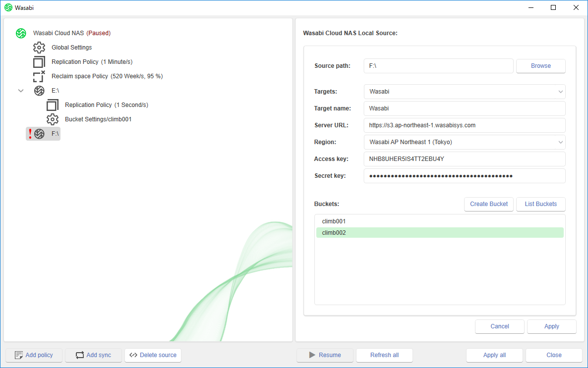This screenshot has width=588, height=368.
Task: Click the Reclaim space Policy icon
Action: (x=39, y=76)
